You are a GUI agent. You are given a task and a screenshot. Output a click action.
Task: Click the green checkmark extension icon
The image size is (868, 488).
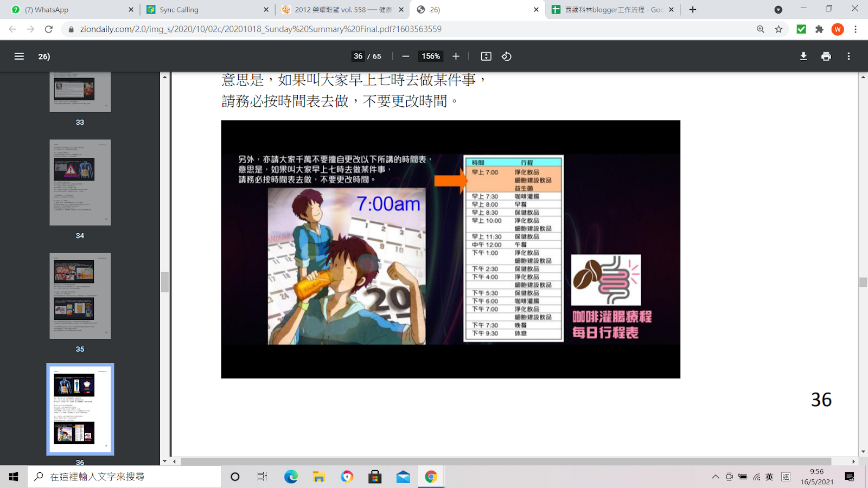coord(801,29)
